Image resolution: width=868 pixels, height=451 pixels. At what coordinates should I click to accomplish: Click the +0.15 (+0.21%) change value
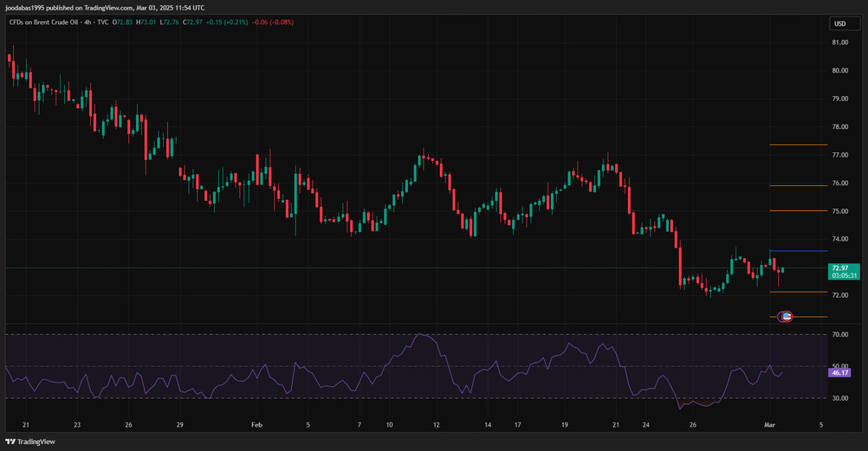(227, 22)
